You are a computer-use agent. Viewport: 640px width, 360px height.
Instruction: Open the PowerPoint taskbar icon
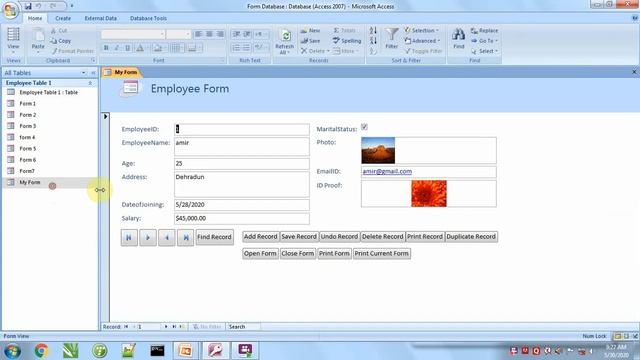coord(185,351)
